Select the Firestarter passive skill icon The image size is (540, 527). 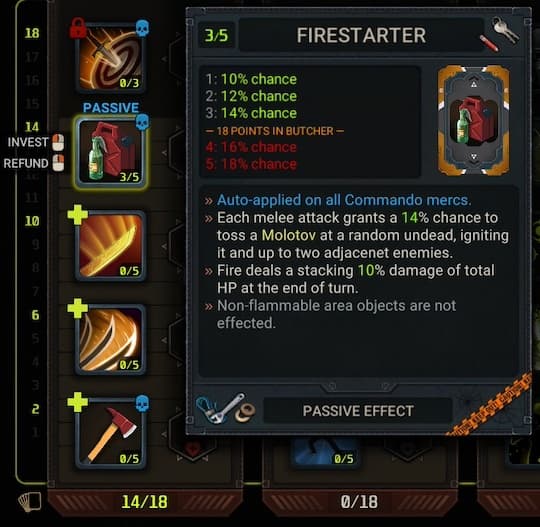pyautogui.click(x=111, y=152)
